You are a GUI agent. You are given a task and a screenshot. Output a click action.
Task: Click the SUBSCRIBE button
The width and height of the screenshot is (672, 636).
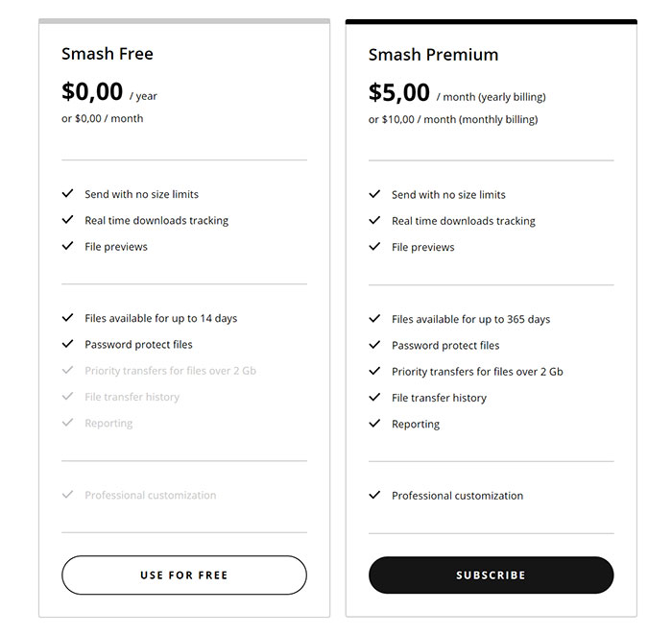(492, 575)
